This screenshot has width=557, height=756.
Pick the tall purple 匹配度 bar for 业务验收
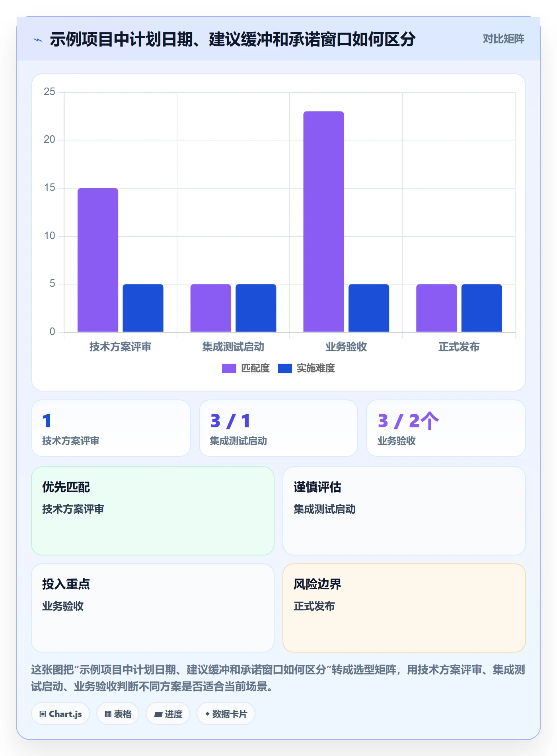[323, 222]
